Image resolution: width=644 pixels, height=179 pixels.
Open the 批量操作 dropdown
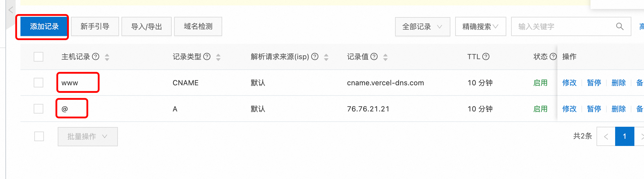tap(87, 136)
